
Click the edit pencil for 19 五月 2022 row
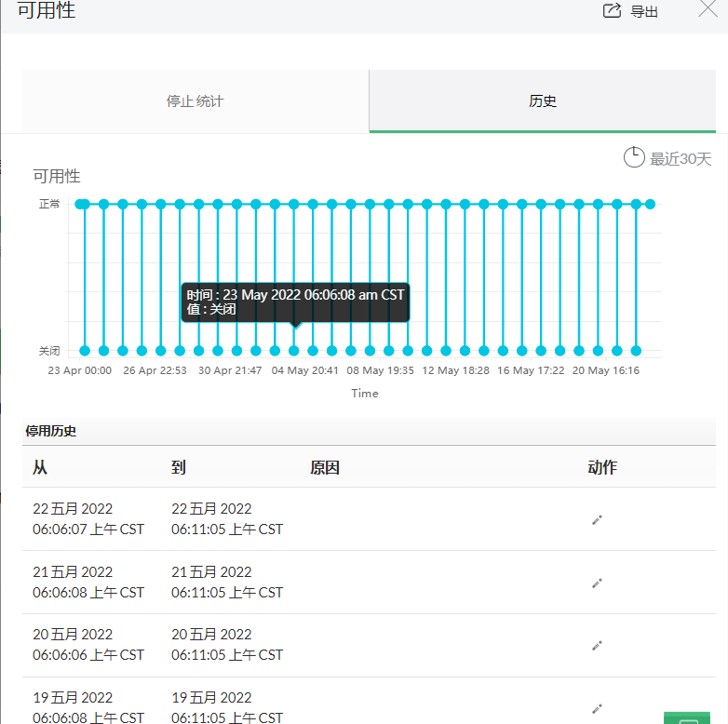[x=598, y=708]
